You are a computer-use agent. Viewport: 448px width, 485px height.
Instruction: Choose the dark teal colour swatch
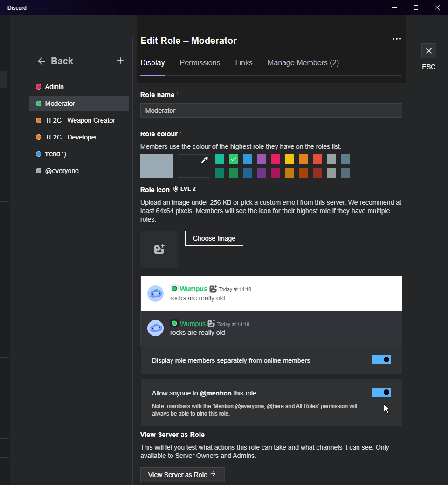tap(220, 173)
